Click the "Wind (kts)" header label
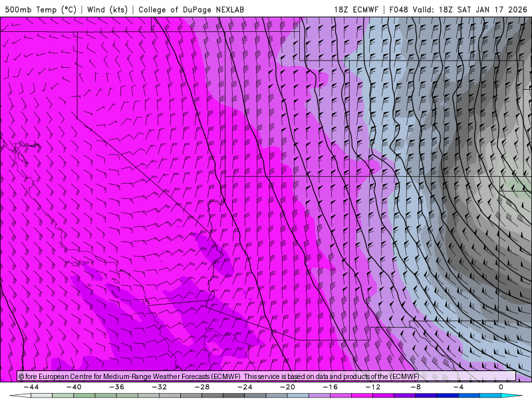Viewport: 532px width, 399px height. click(107, 9)
